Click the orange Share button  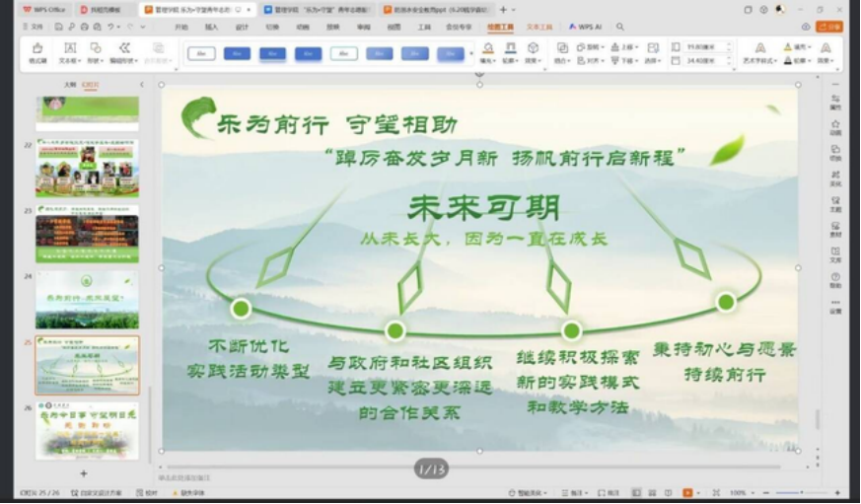[829, 27]
